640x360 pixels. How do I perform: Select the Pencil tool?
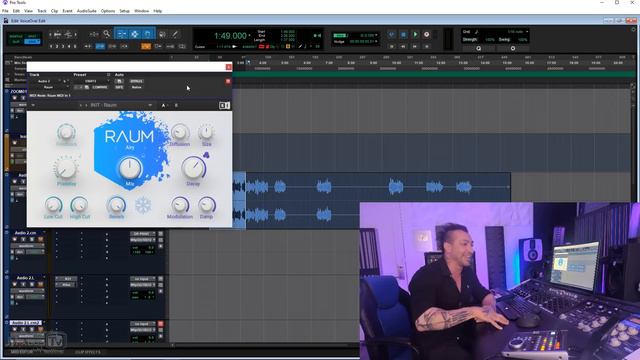tap(175, 34)
